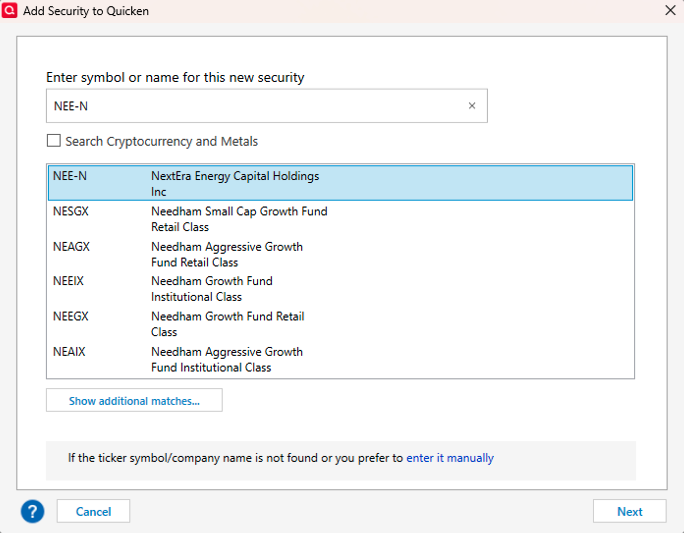Open the enter it manually link

(x=450, y=458)
